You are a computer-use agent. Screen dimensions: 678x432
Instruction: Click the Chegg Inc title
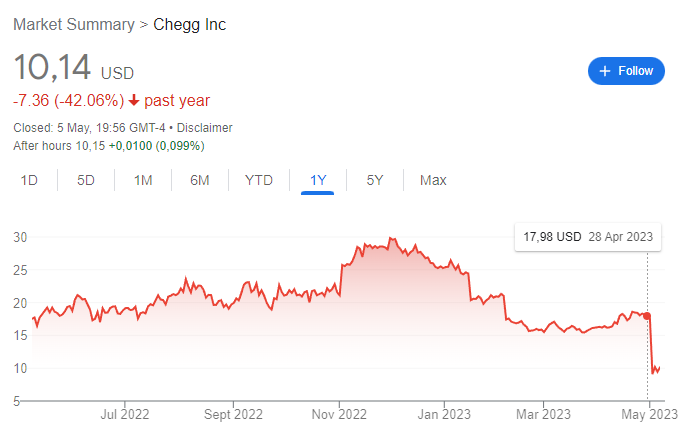pos(189,24)
